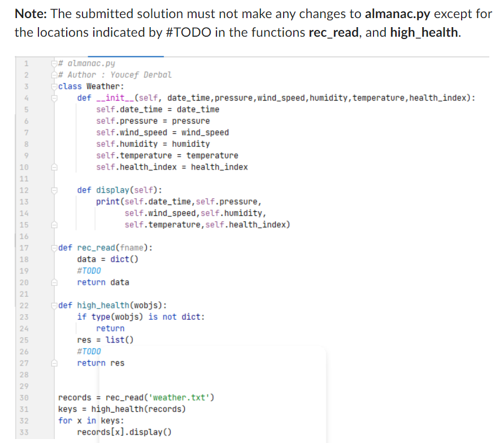Toggle fold end marker at return data line
504x443 pixels.
[x=54, y=283]
